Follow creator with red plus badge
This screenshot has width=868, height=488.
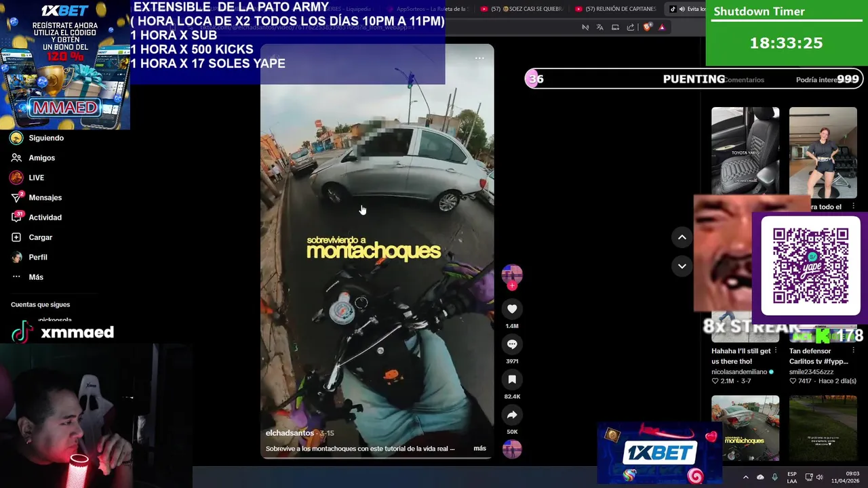[512, 286]
